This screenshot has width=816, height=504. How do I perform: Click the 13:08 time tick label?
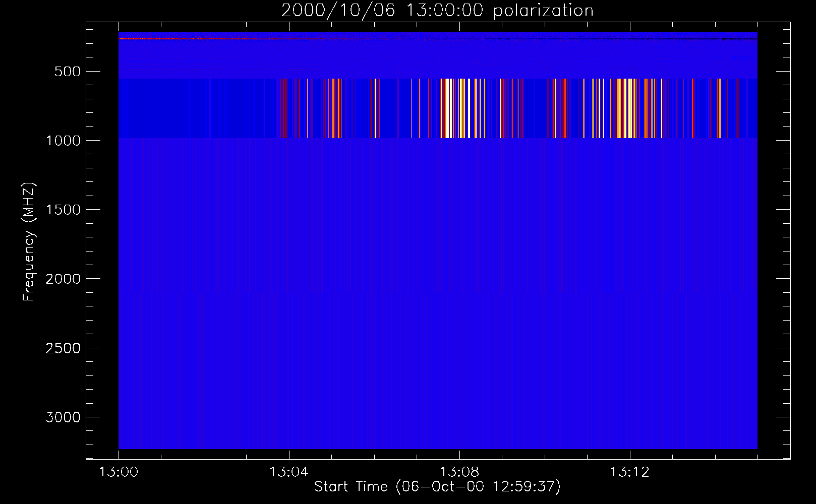tap(459, 472)
